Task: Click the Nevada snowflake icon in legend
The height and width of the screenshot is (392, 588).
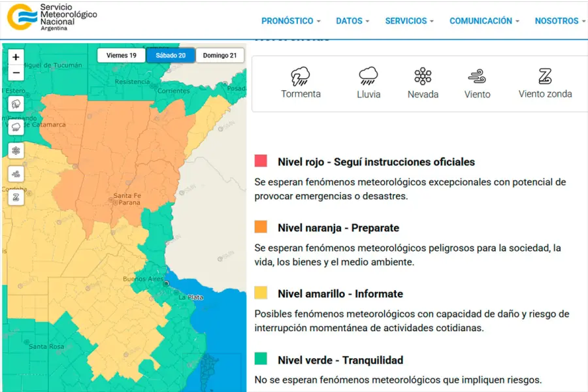Action: click(x=423, y=76)
